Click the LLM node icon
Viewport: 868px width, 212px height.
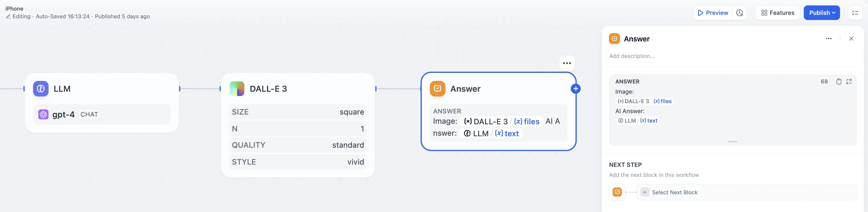41,89
